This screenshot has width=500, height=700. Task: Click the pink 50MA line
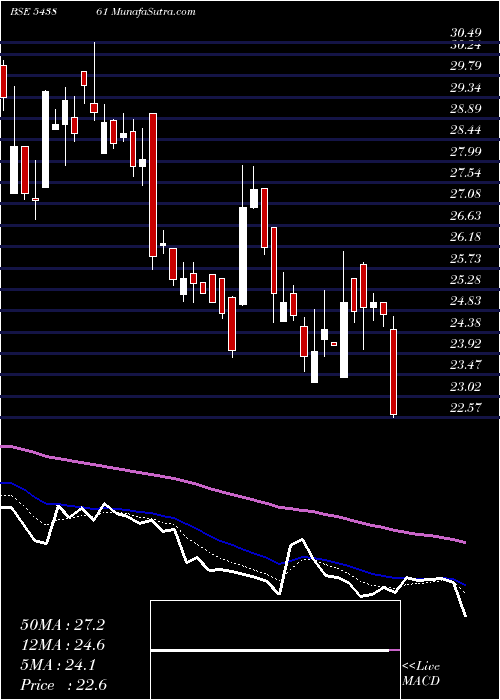pyautogui.click(x=232, y=494)
